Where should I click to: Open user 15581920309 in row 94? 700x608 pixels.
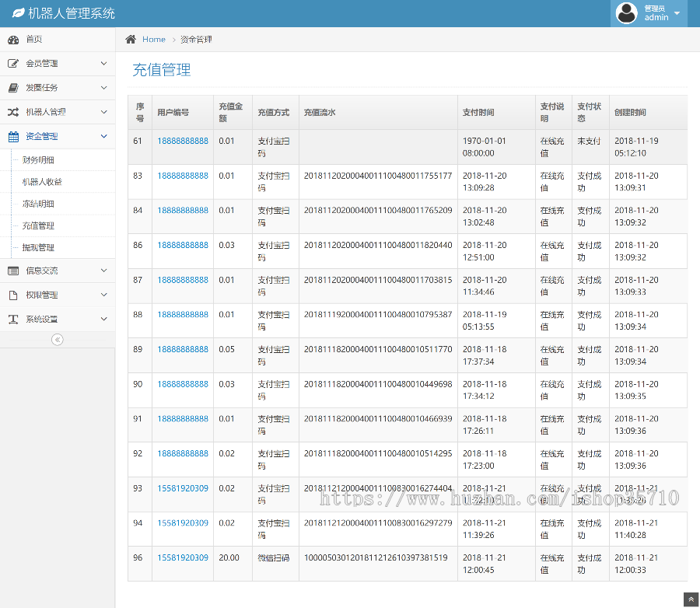click(x=183, y=522)
